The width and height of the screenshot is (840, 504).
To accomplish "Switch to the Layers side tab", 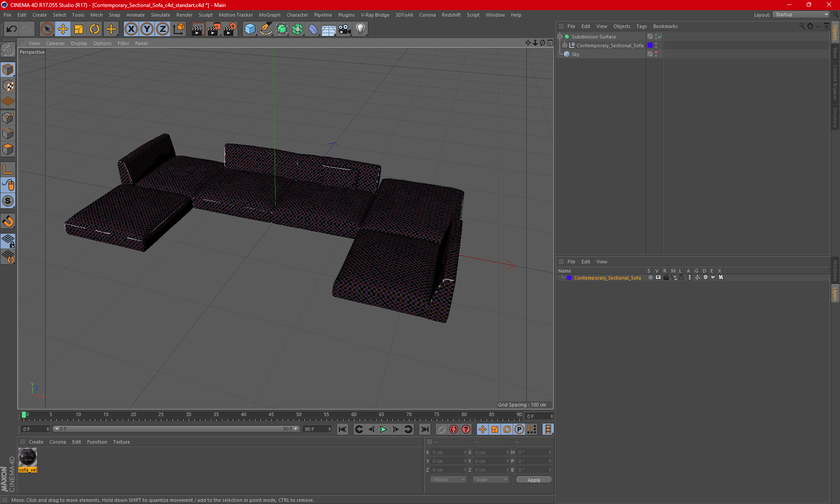I will (835, 294).
